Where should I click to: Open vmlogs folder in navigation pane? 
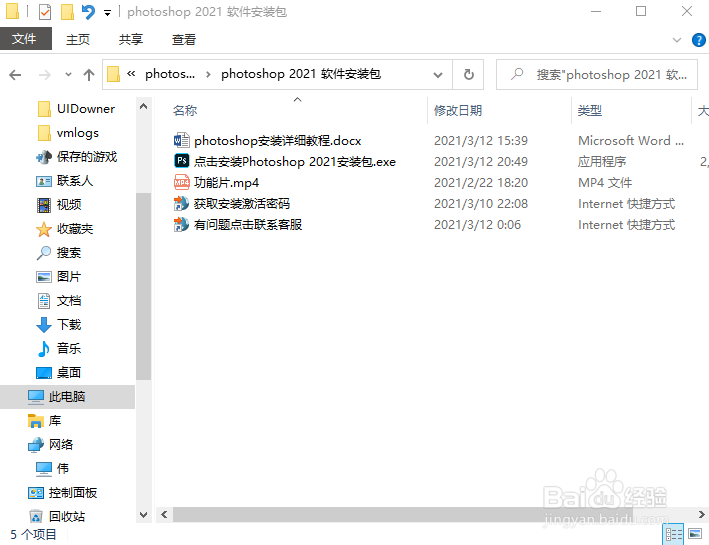pos(78,133)
